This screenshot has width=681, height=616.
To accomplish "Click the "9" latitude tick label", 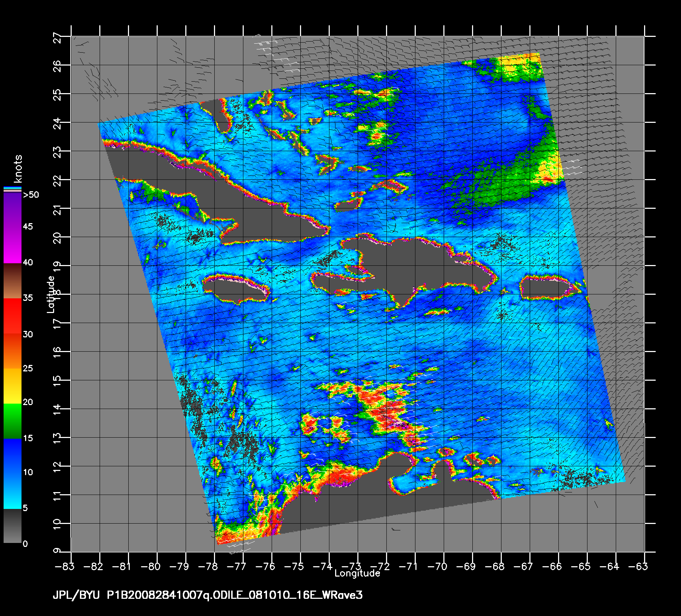I will [x=58, y=550].
